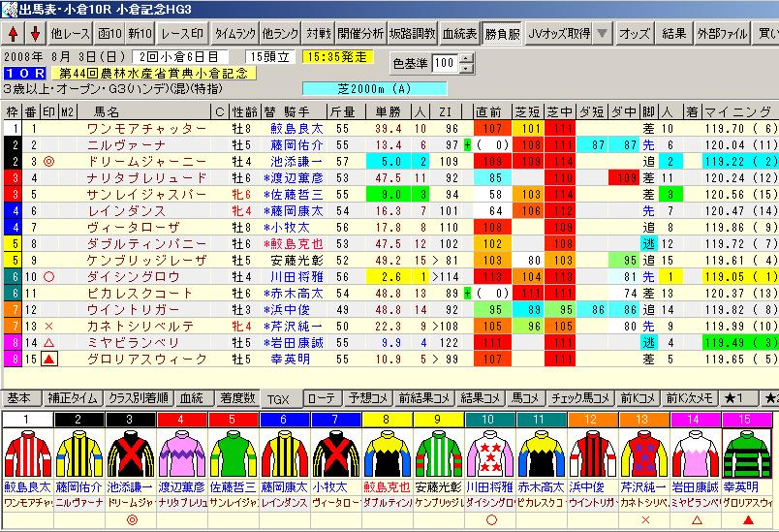Open dropdown arrow next to JVオッズ取得
The width and height of the screenshot is (779, 532).
coord(603,34)
